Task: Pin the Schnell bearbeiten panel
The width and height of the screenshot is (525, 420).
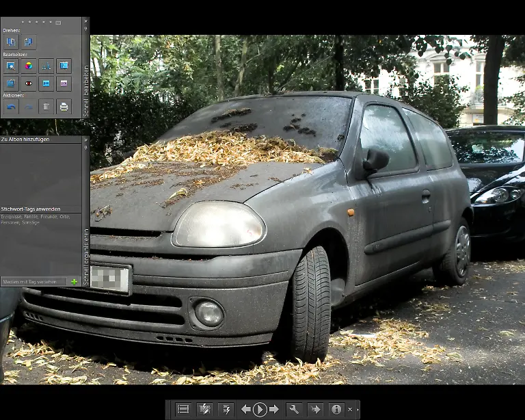Action: point(85,29)
